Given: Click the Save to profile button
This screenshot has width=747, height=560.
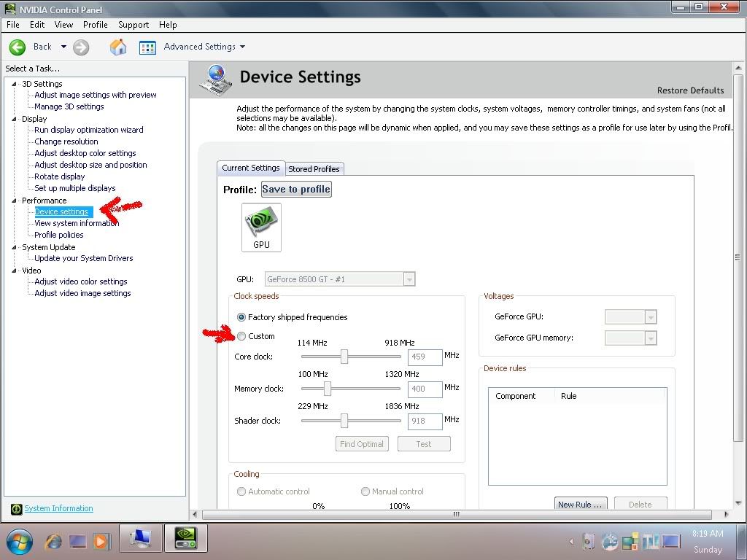Looking at the screenshot, I should (296, 189).
